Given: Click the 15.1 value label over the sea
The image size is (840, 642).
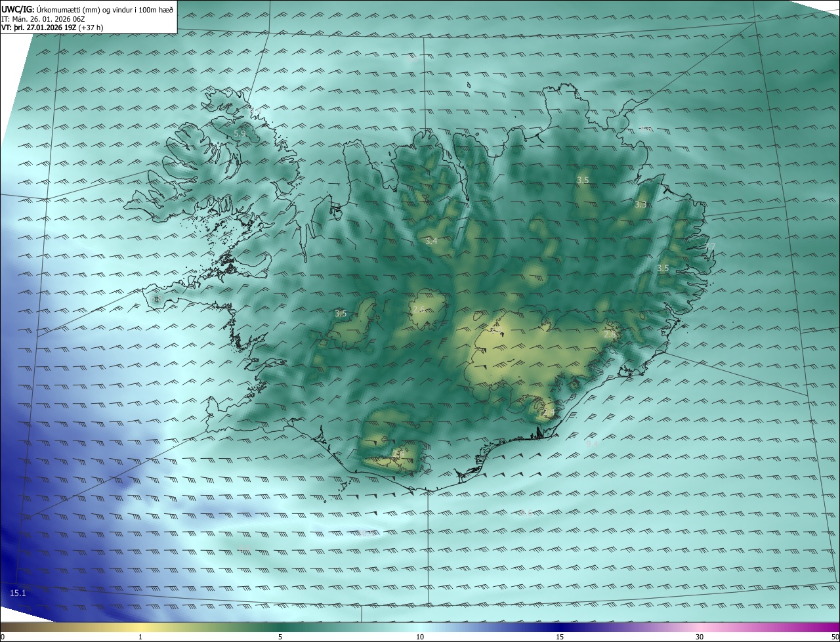Looking at the screenshot, I should 18,593.
